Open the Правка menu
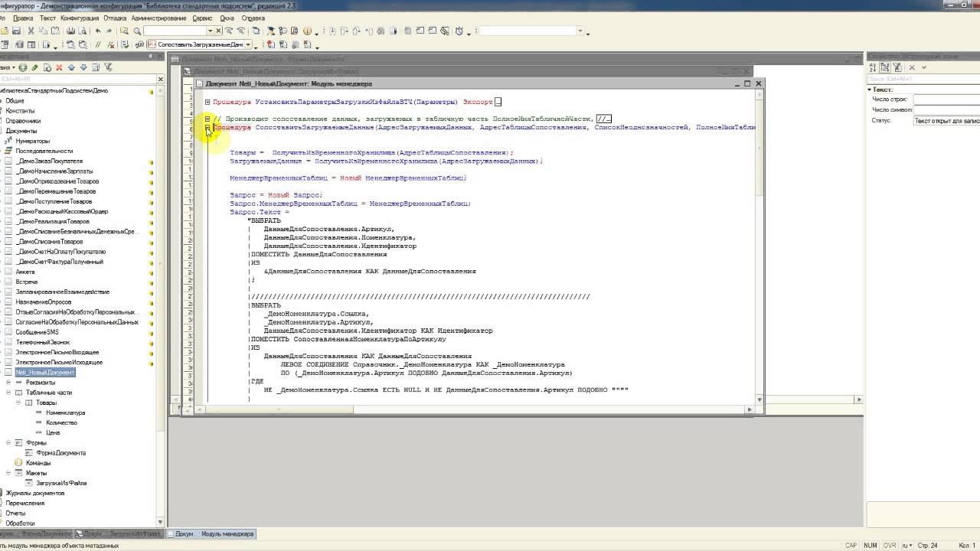Screen dimensions: 980x551 23,18
